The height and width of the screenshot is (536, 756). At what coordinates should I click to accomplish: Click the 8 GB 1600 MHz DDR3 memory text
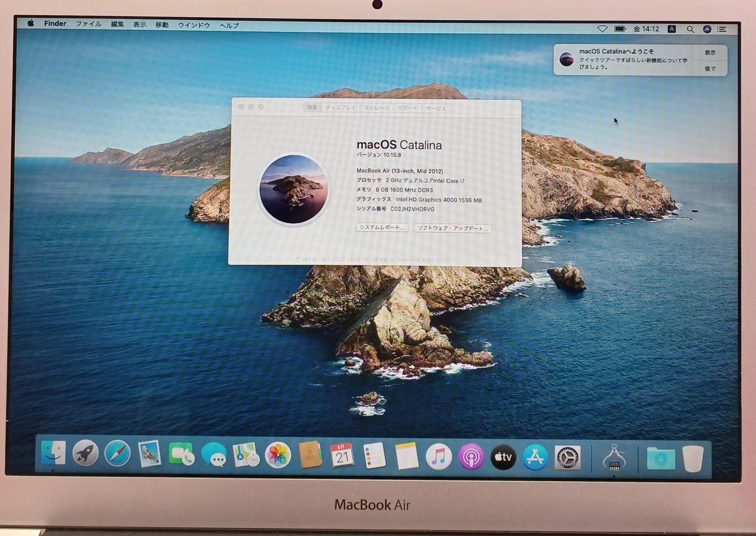tap(404, 190)
